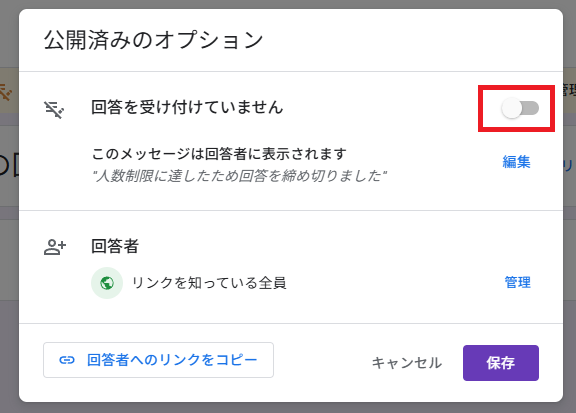Open 編集 to edit the closed message
This screenshot has height=413, width=576.
[x=516, y=162]
